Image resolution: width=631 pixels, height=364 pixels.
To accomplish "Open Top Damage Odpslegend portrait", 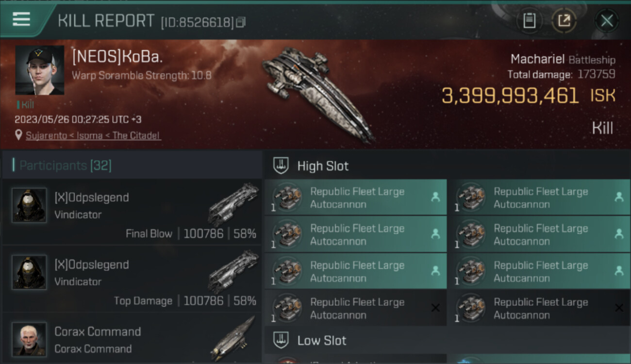I will [x=29, y=272].
